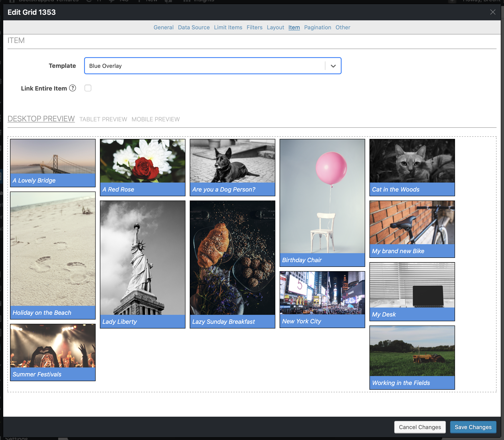Image resolution: width=504 pixels, height=440 pixels.
Task: Click the New York City thumbnail
Action: tap(322, 293)
